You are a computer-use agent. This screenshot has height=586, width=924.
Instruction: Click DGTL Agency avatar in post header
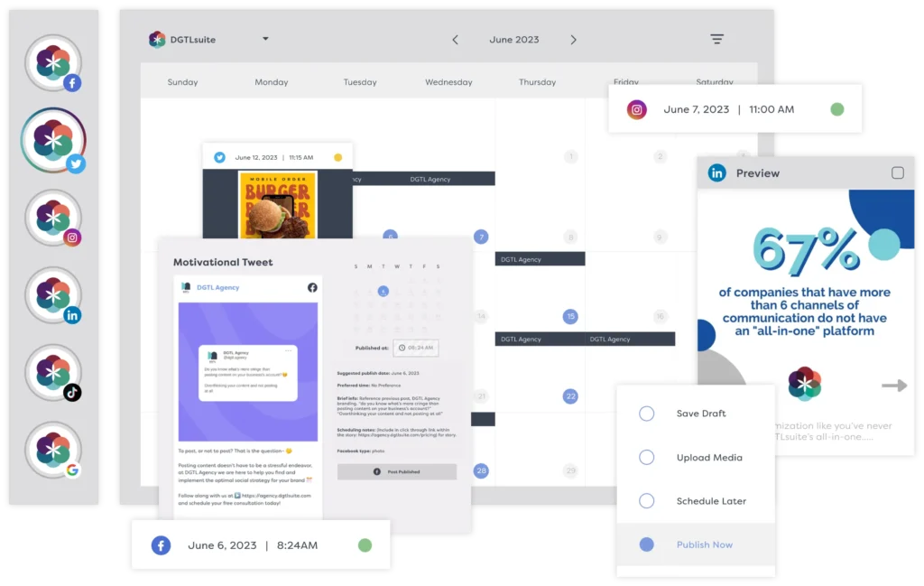click(186, 287)
